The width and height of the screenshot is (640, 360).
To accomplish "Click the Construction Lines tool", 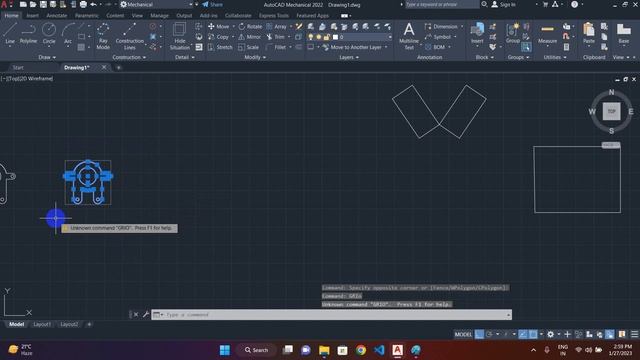I will click(x=129, y=36).
